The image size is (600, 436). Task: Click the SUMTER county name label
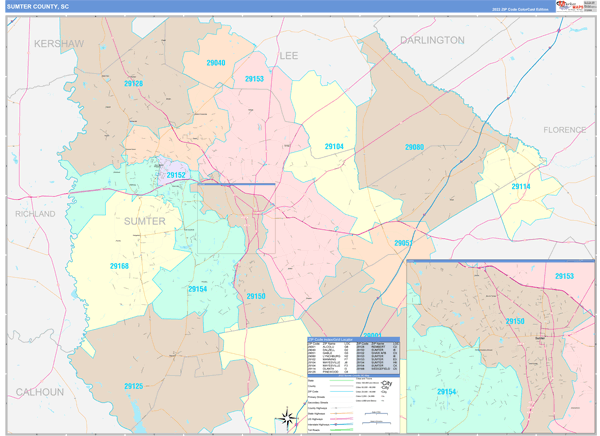point(145,221)
